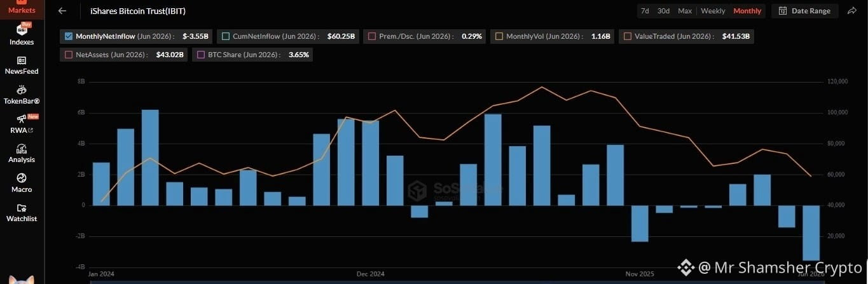
Task: Click the lowest negative bar near -4B
Action: tap(811, 233)
